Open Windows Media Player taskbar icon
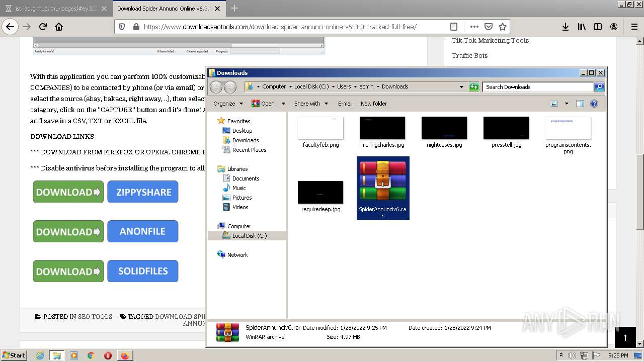644x362 pixels. pos(74,355)
